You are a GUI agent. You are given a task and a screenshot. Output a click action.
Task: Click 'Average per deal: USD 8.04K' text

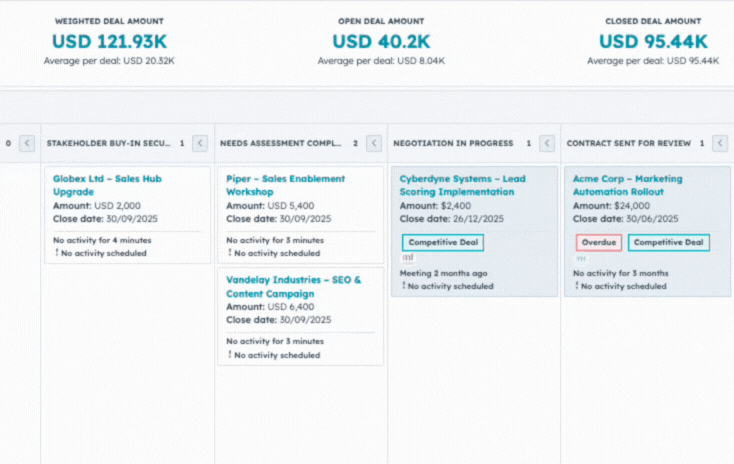click(x=381, y=61)
